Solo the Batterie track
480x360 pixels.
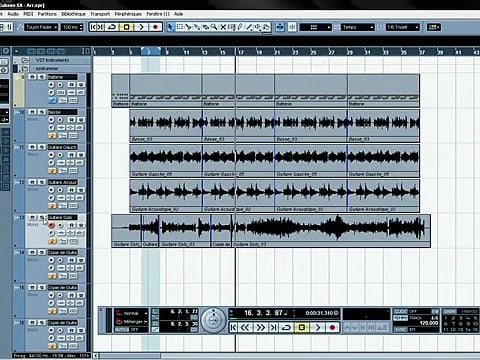tap(42, 77)
